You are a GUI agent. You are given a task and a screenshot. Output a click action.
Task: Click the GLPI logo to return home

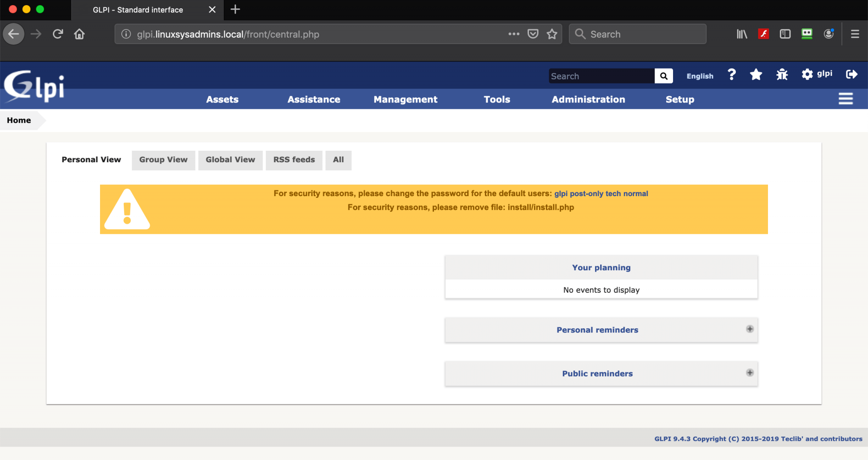click(33, 85)
